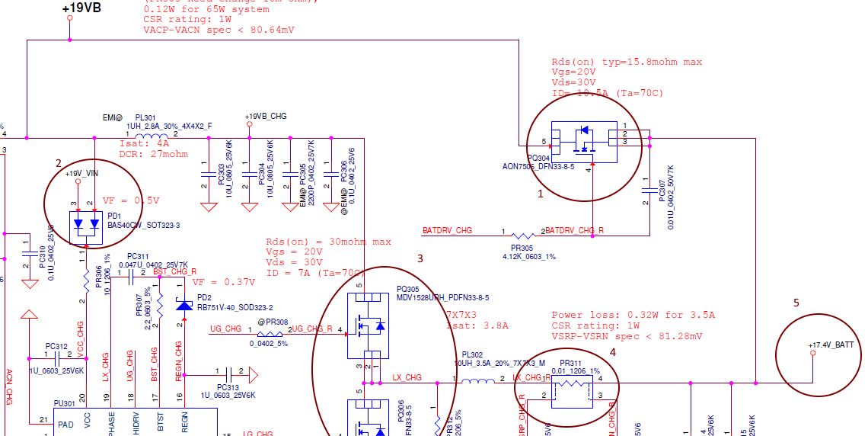Select the BST_CHG_R net label

[x=174, y=271]
